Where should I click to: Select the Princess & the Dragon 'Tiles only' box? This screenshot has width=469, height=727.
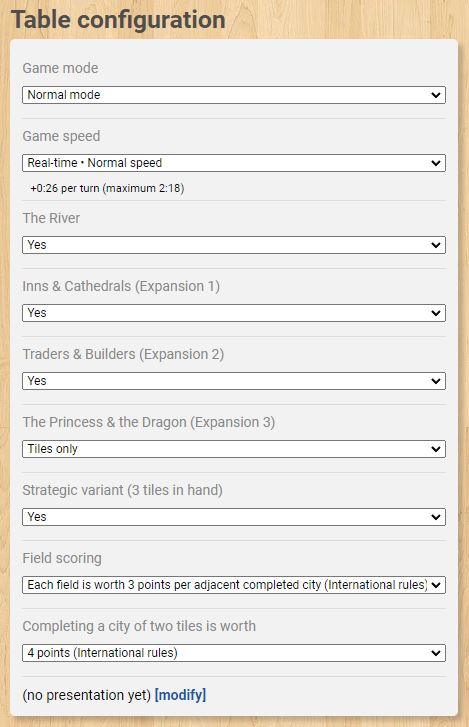tap(234, 449)
